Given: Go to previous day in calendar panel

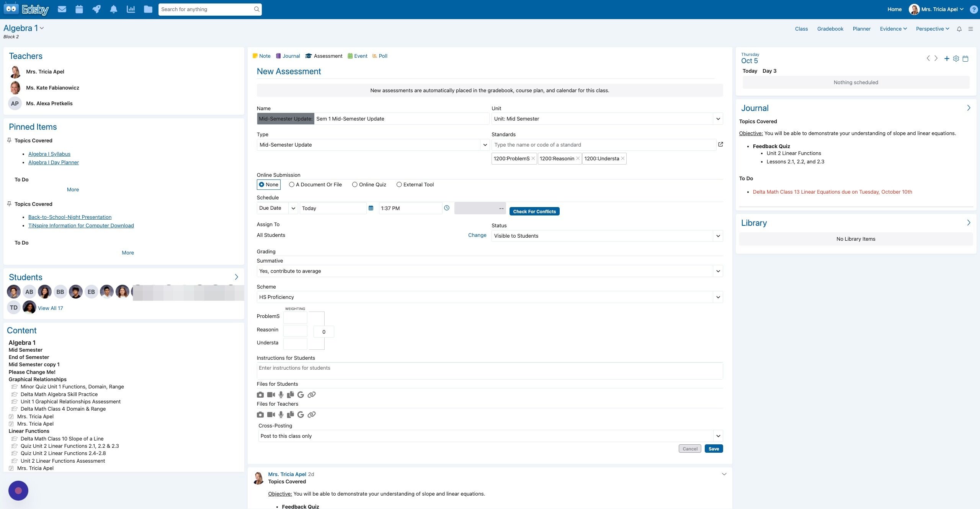Looking at the screenshot, I should 928,58.
